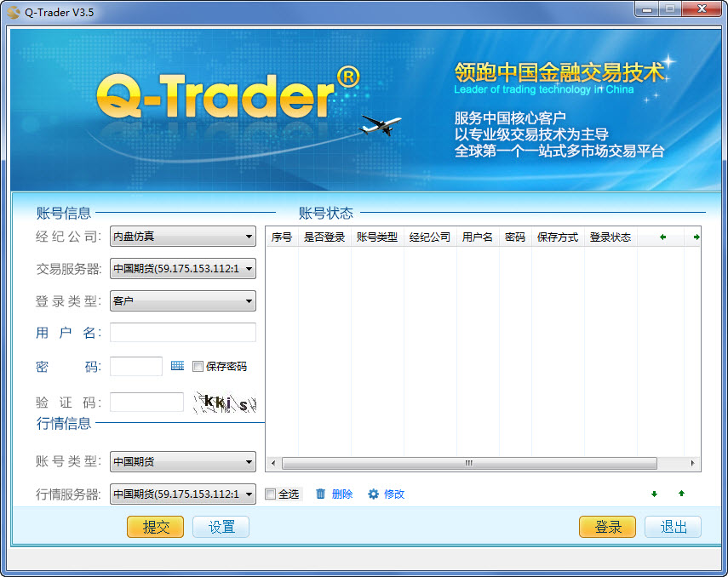Viewport: 728px width, 577px height.
Task: Click the 退出 button
Action: click(x=673, y=527)
